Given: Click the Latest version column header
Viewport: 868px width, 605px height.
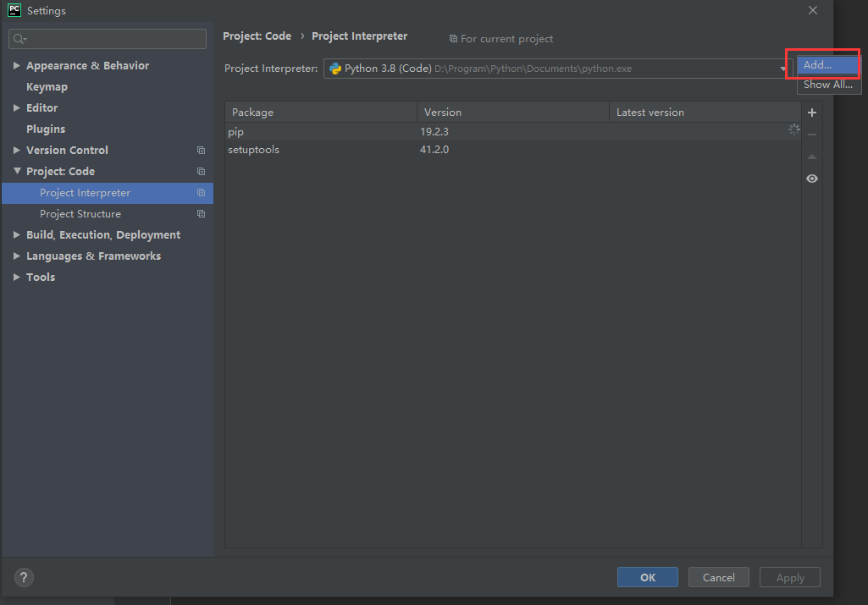Looking at the screenshot, I should [x=705, y=113].
